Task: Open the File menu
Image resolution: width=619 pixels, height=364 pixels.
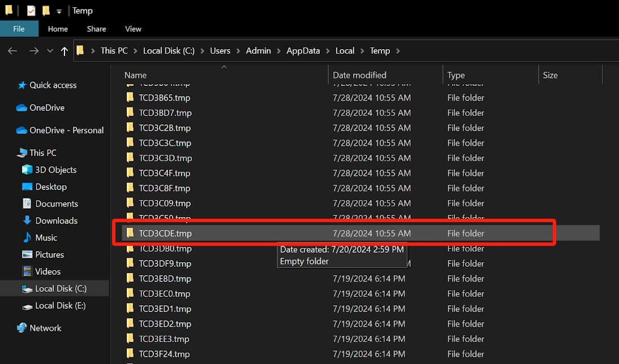Action: point(19,29)
